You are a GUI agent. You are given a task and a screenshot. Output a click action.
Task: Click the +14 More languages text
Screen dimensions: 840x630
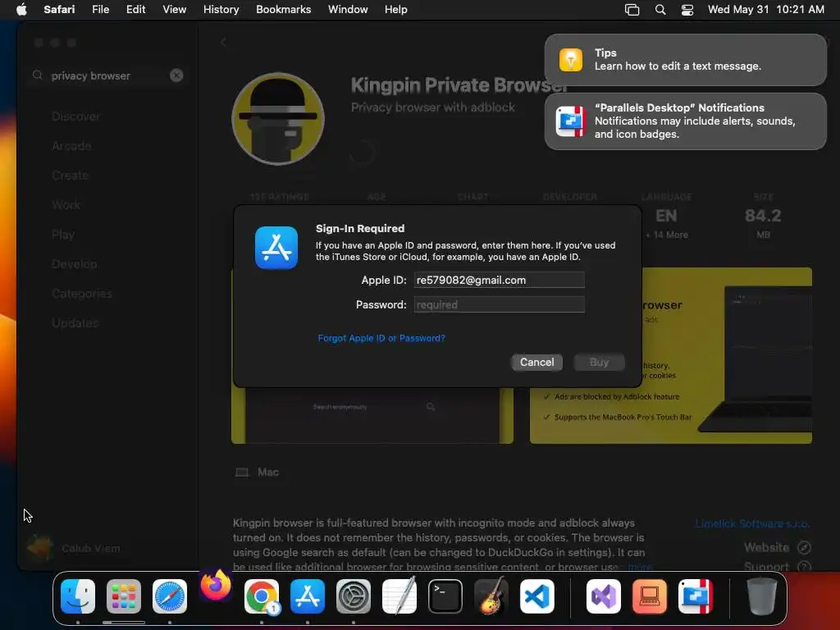666,235
